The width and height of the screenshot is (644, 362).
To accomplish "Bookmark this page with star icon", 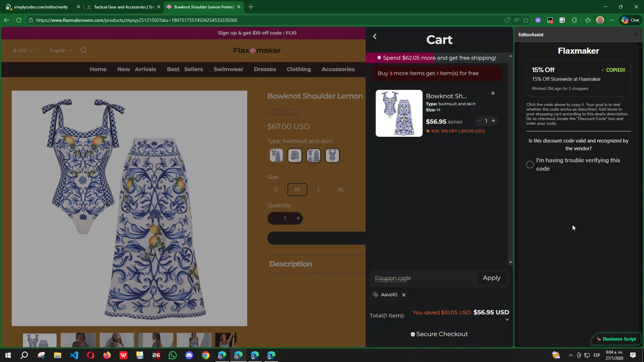I will click(526, 20).
